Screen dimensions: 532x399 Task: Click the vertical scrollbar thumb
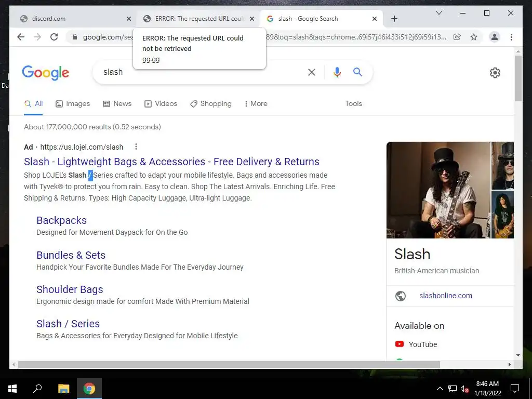tap(518, 78)
